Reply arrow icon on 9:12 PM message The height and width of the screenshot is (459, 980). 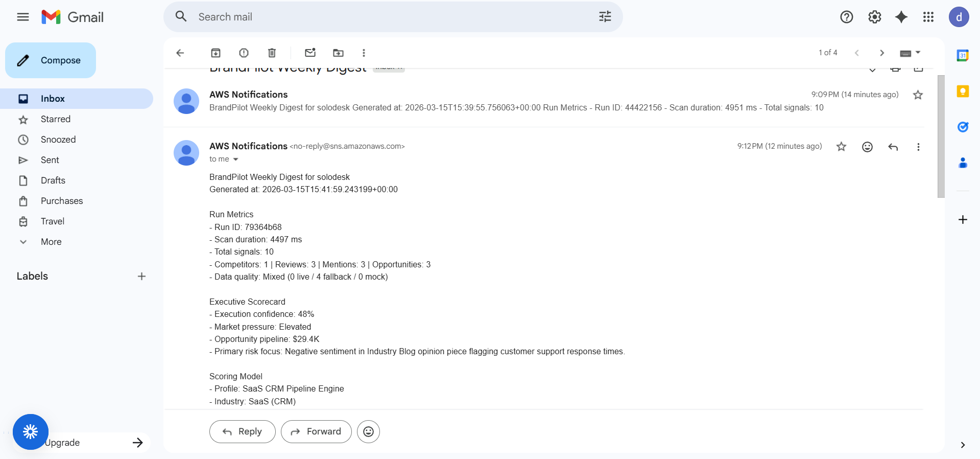click(893, 147)
